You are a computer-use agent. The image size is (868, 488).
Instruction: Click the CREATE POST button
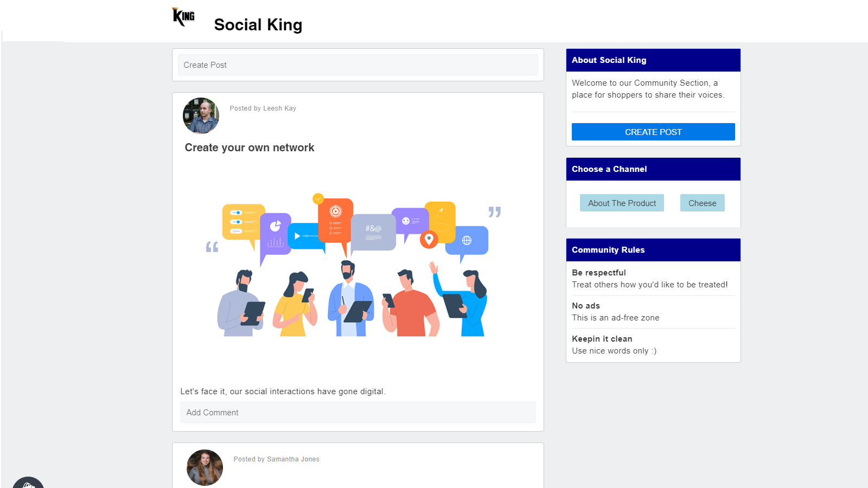(653, 132)
